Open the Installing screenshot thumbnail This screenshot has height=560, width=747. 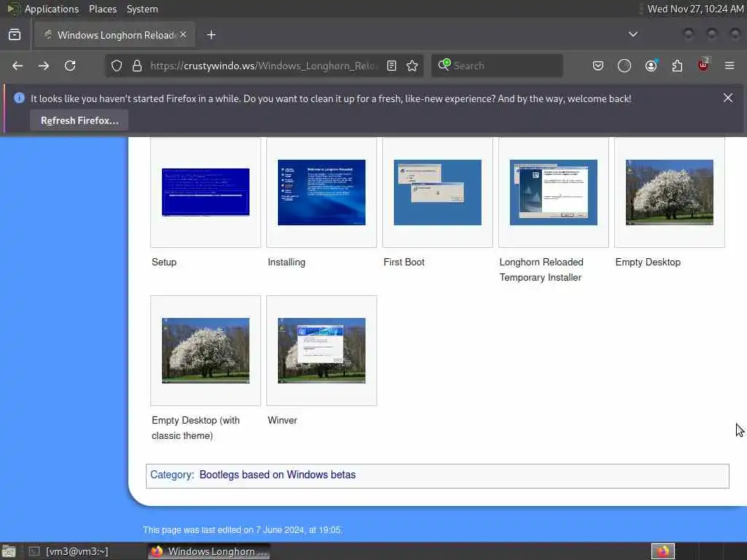coord(322,192)
